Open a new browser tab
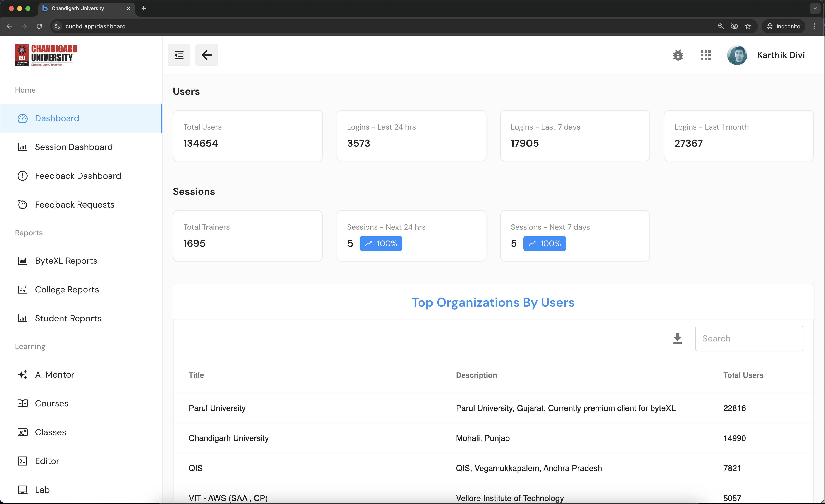 point(144,8)
